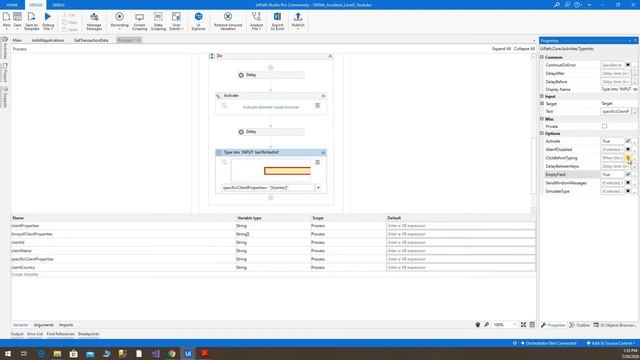Click the plus icon below Type Into activity
Viewport: 640px width, 360px height.
pos(271,198)
